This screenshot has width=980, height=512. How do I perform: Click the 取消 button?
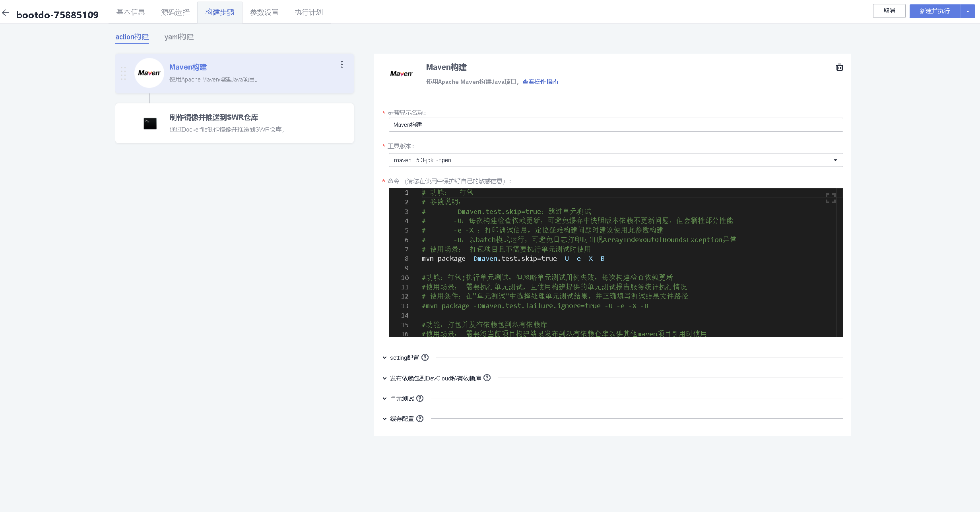[x=889, y=11]
